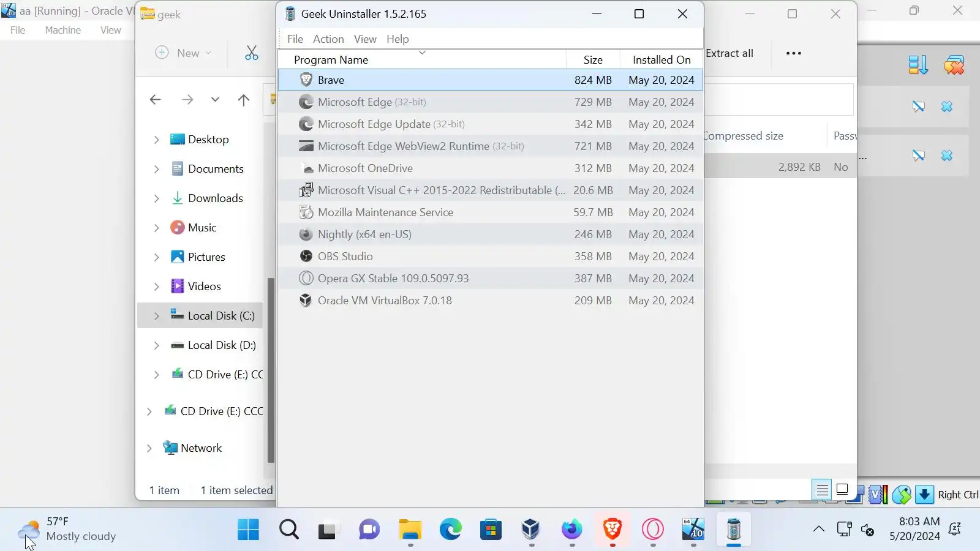Screen dimensions: 980x551
Task: Go forward in File Explorer navigation
Action: 187,100
